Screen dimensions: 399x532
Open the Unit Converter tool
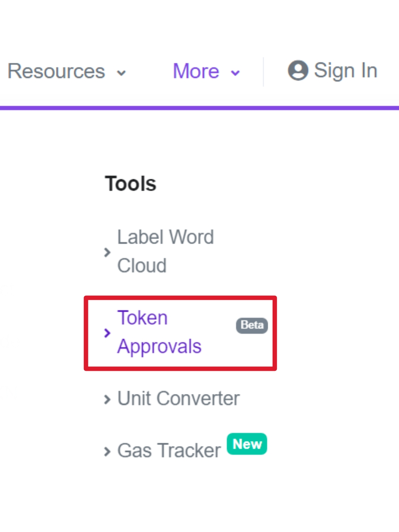click(178, 399)
